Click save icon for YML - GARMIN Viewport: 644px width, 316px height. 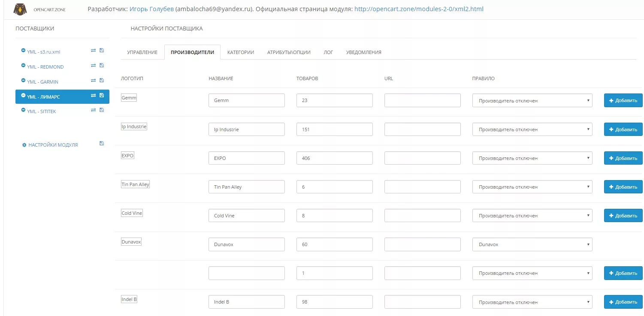coord(102,81)
